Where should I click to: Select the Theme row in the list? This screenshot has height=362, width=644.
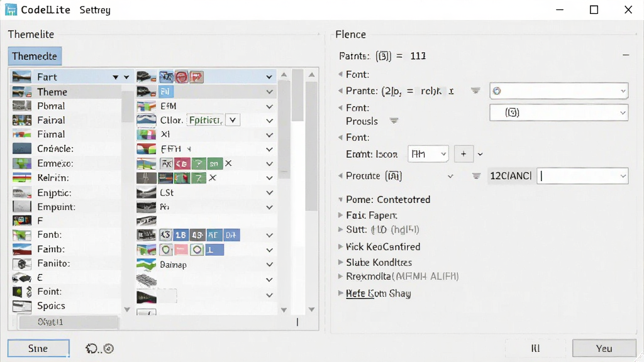pyautogui.click(x=65, y=92)
